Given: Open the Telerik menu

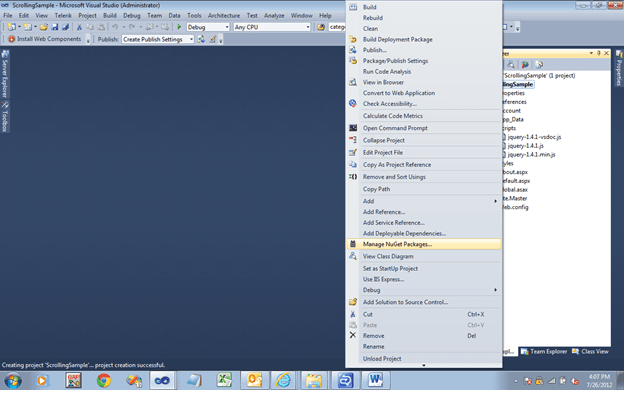Looking at the screenshot, I should [63, 16].
